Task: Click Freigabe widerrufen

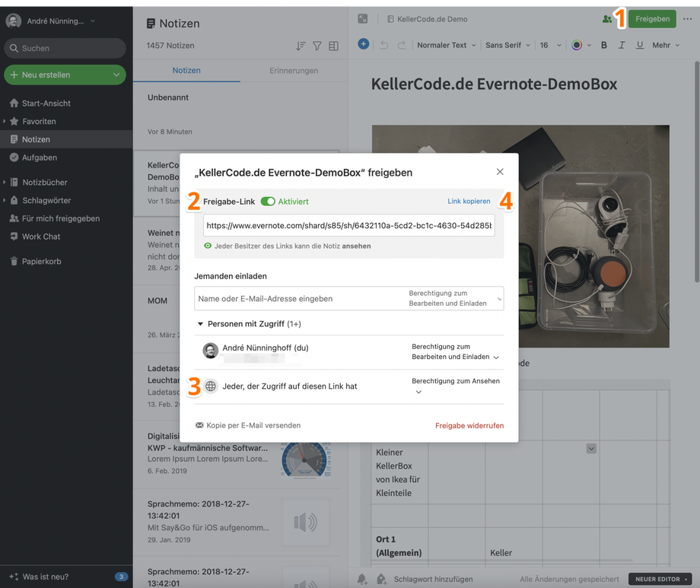Action: click(x=469, y=426)
